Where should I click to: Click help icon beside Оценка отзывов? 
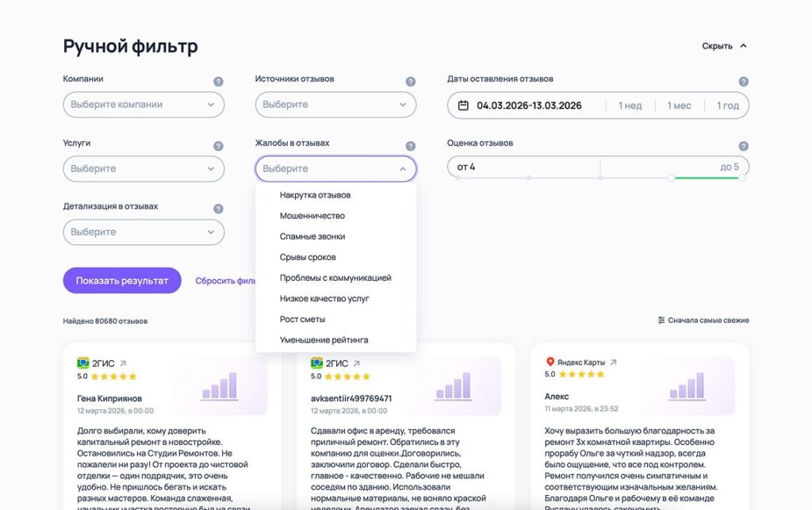click(743, 146)
